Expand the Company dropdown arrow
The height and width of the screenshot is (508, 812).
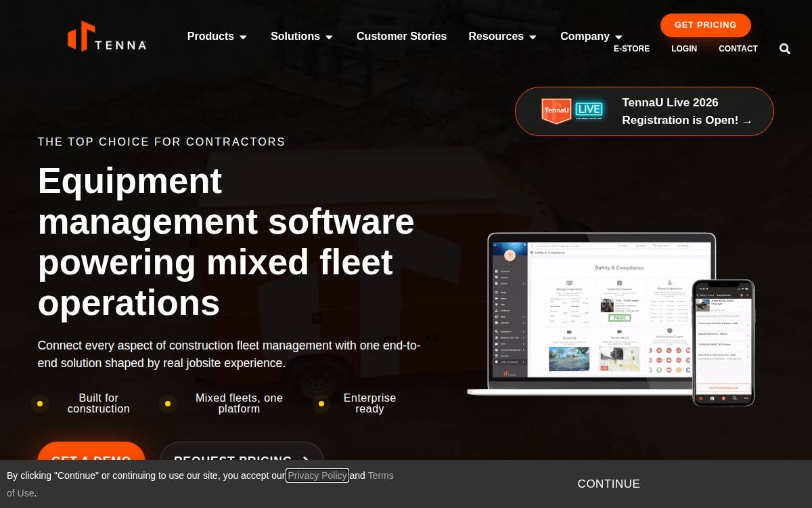coord(618,37)
